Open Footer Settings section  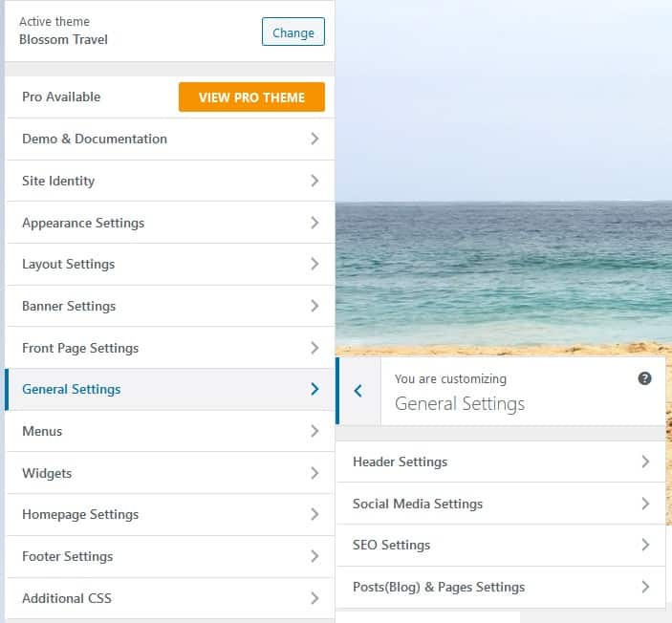coord(170,556)
